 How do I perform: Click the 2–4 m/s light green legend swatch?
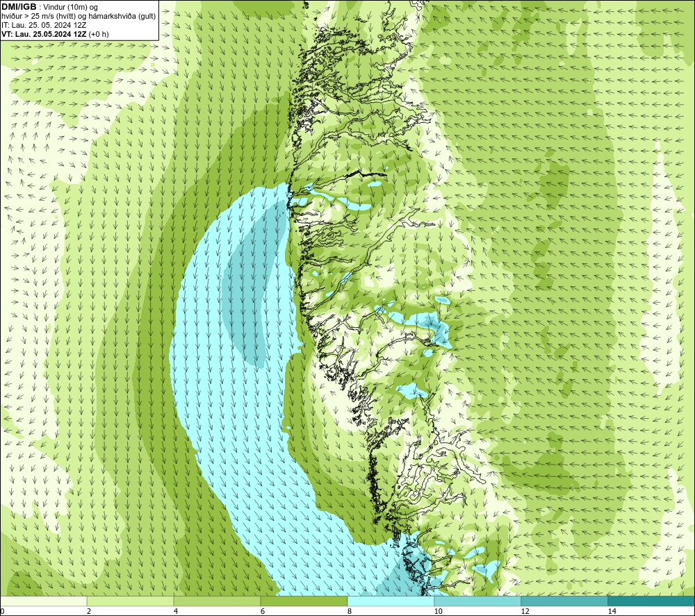tap(131, 601)
